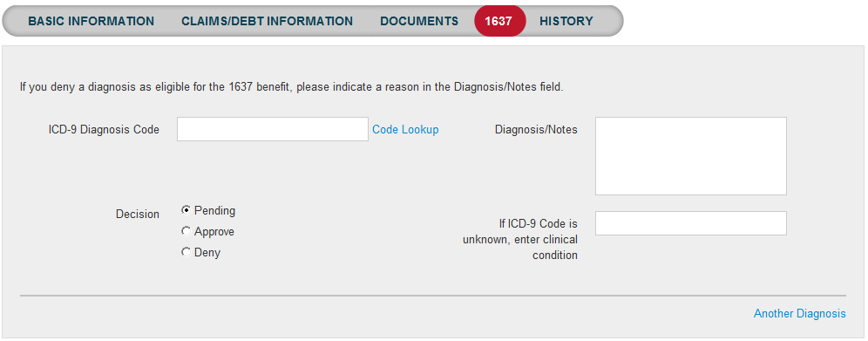Open the Basic Information tab
This screenshot has width=868, height=341.
click(92, 21)
